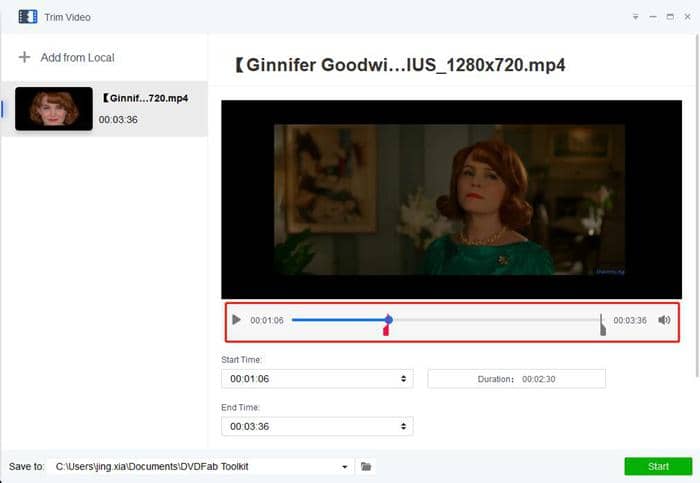Viewport: 700px width, 483px height.
Task: Maximize the Trim Video window
Action: [x=670, y=17]
